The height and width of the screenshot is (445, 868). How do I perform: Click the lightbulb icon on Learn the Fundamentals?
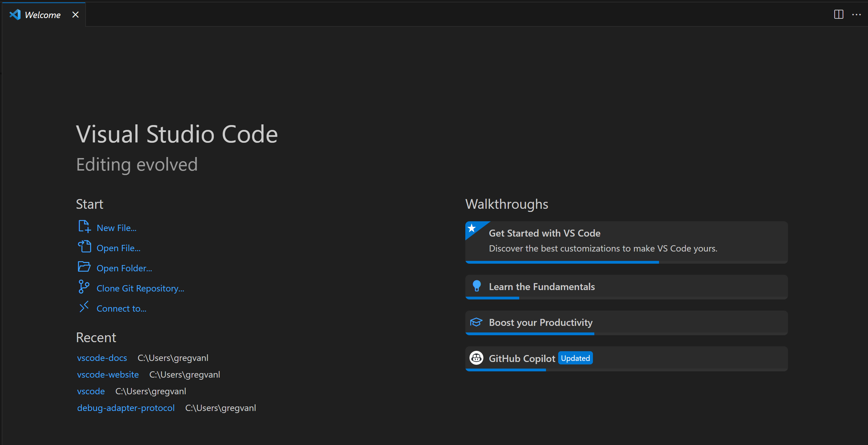476,286
